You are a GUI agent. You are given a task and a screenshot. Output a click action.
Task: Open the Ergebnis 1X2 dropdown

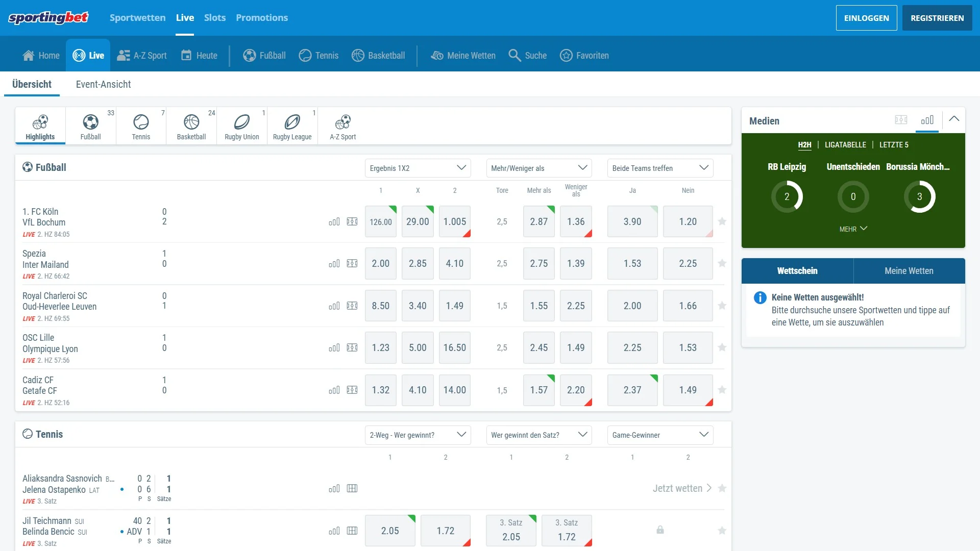pyautogui.click(x=418, y=168)
